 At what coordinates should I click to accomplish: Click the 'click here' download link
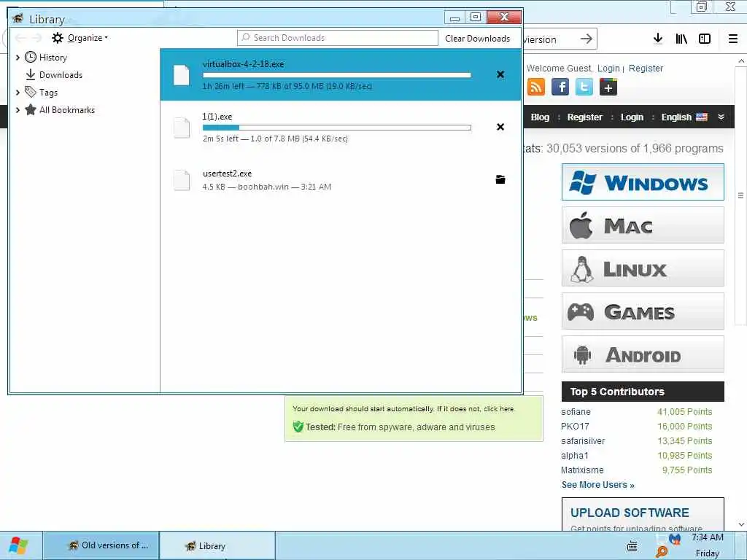(499, 408)
